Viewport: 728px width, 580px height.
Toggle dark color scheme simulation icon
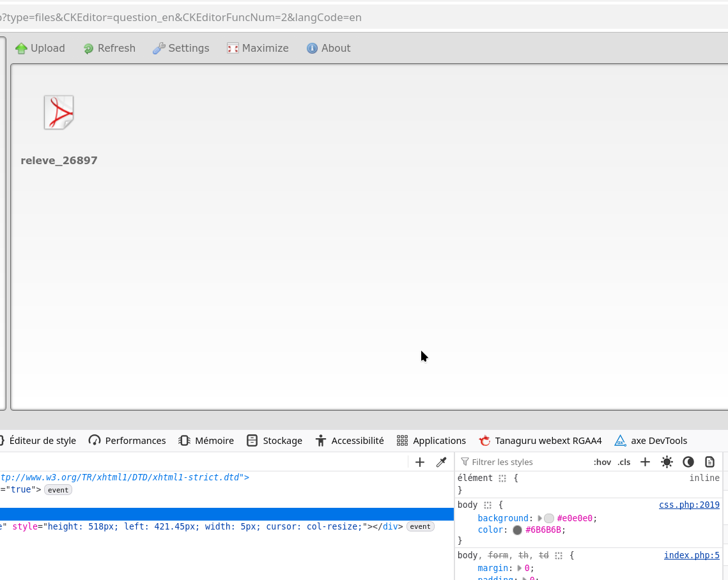point(688,462)
